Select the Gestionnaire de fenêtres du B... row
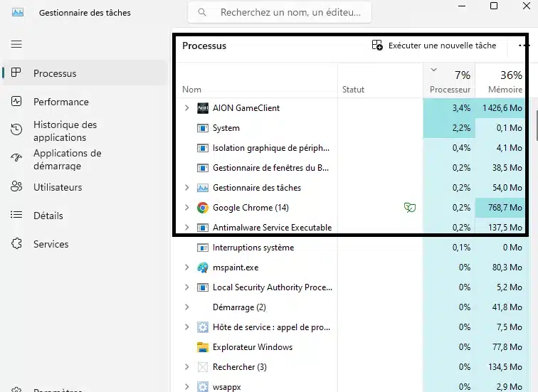 coord(350,168)
